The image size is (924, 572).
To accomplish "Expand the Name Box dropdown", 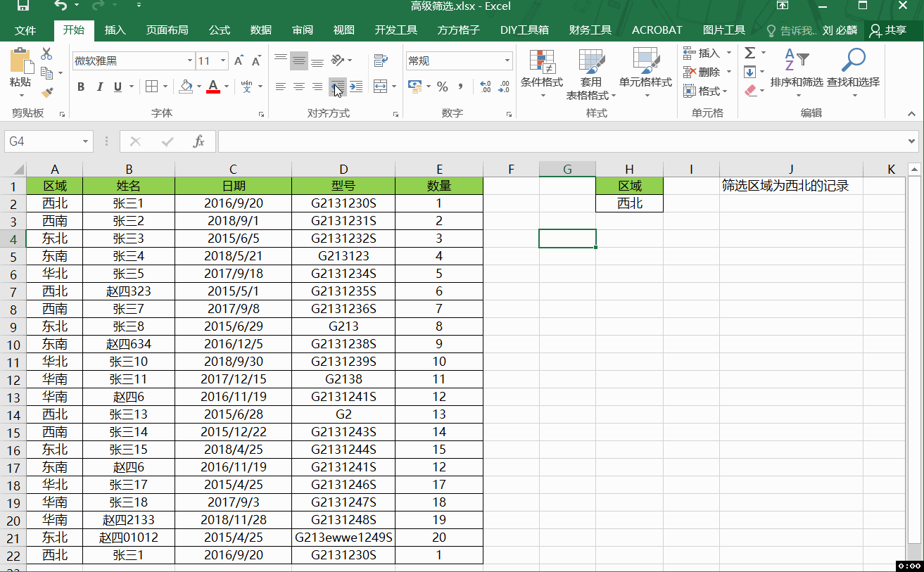I will point(87,141).
